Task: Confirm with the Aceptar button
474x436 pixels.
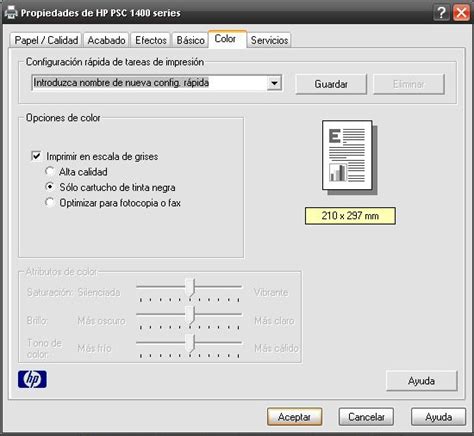Action: tap(294, 417)
